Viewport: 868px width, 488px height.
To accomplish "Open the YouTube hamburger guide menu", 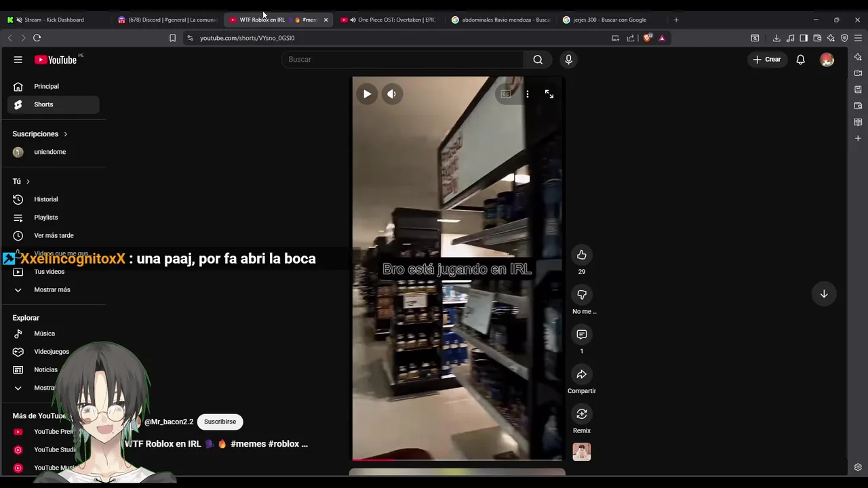I will (18, 60).
